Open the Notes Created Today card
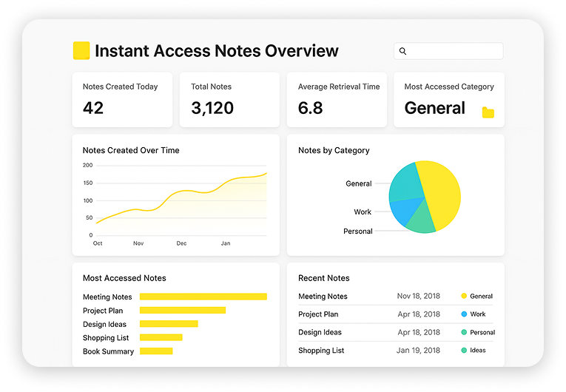566x392 pixels. (x=122, y=99)
